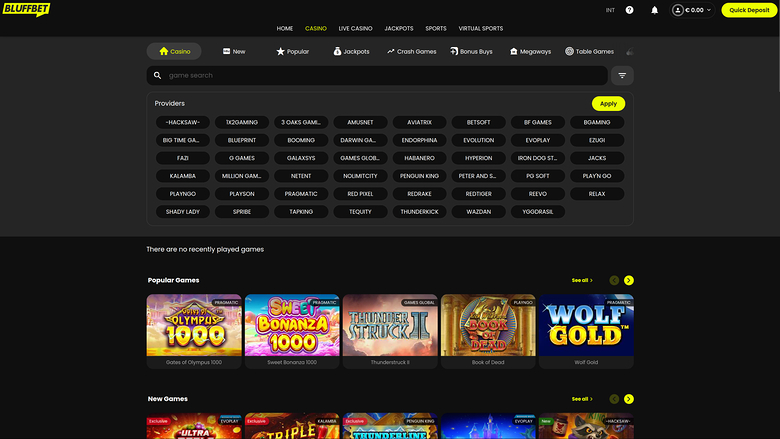Open Wolf Gold game
This screenshot has width=780, height=439.
point(586,331)
